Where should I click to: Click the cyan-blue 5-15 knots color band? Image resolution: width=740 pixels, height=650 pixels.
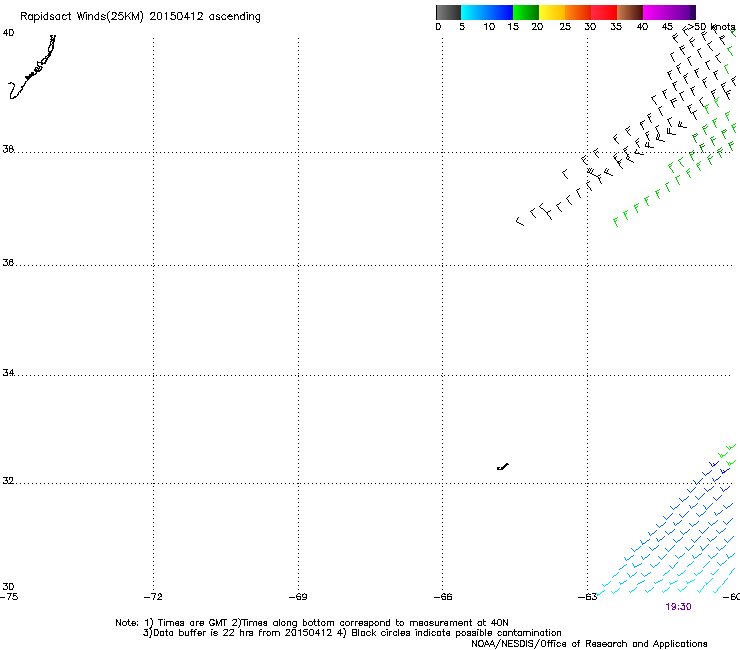click(x=487, y=12)
